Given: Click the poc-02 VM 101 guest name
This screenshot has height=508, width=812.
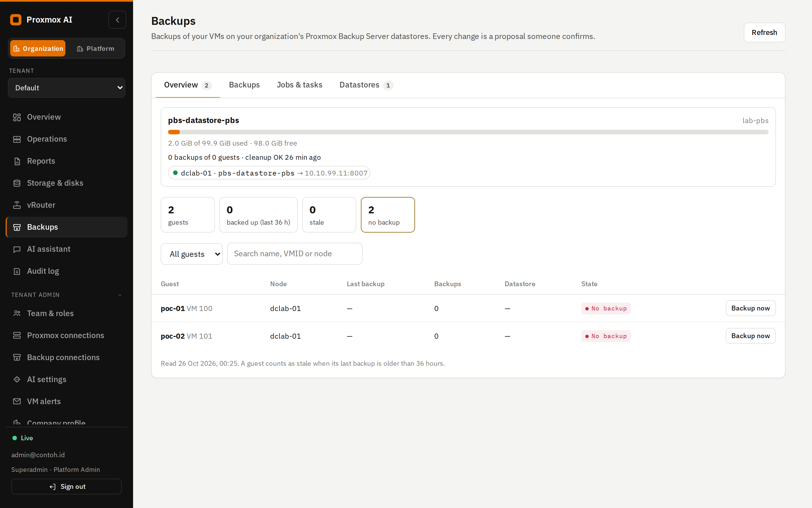Looking at the screenshot, I should pyautogui.click(x=187, y=336).
